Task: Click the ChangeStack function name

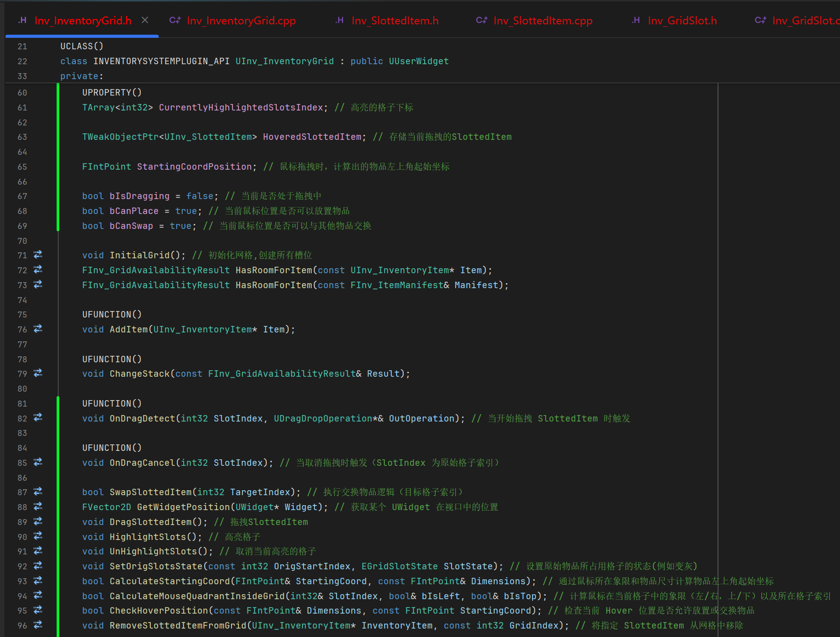Action: pos(140,374)
